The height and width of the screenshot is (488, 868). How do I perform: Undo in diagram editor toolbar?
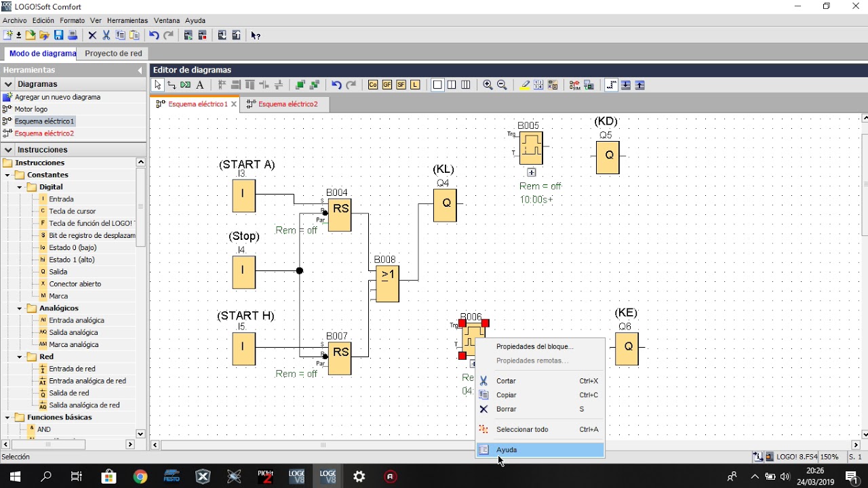(336, 85)
